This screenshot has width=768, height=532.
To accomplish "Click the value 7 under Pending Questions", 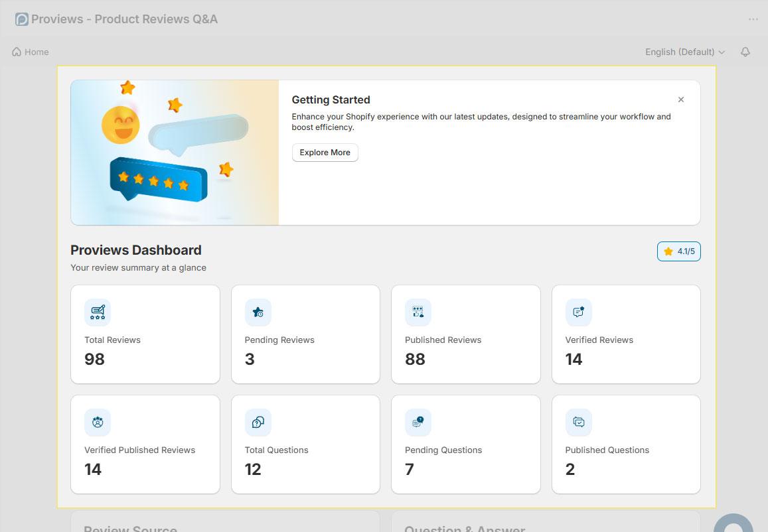I will click(410, 470).
